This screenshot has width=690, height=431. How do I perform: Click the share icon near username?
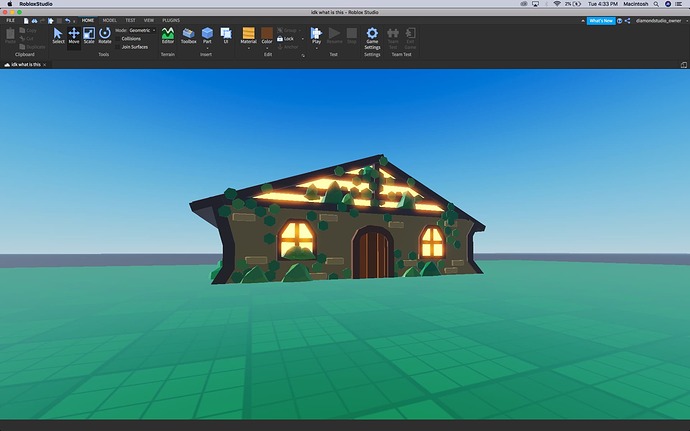point(628,21)
